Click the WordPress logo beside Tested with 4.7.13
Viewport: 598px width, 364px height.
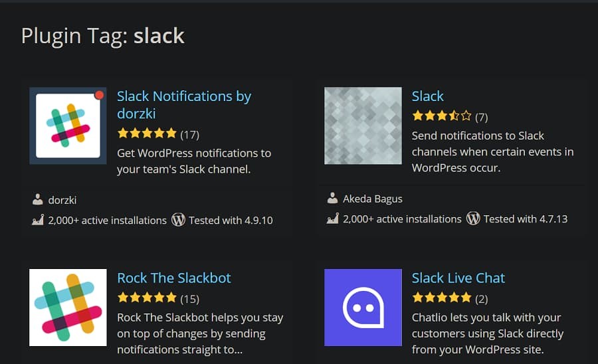(473, 219)
